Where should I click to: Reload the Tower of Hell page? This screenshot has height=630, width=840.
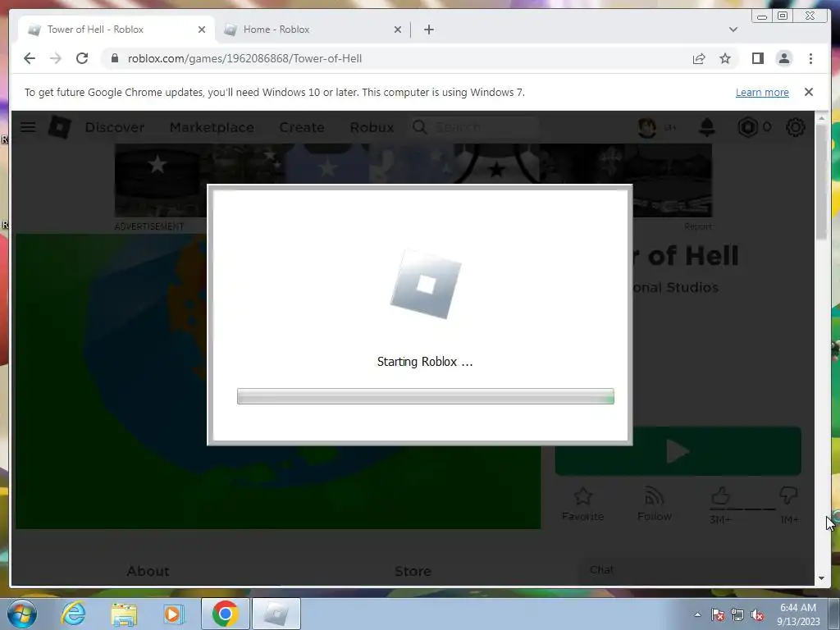tap(82, 58)
